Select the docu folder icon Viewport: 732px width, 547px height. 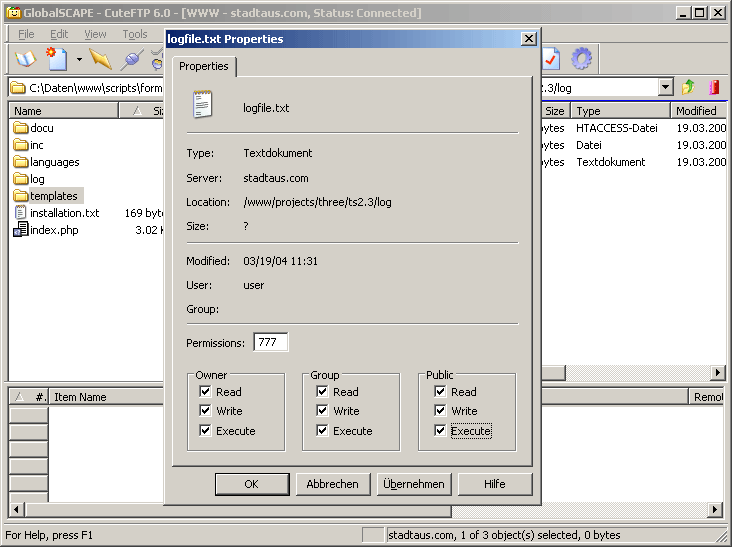coord(21,127)
